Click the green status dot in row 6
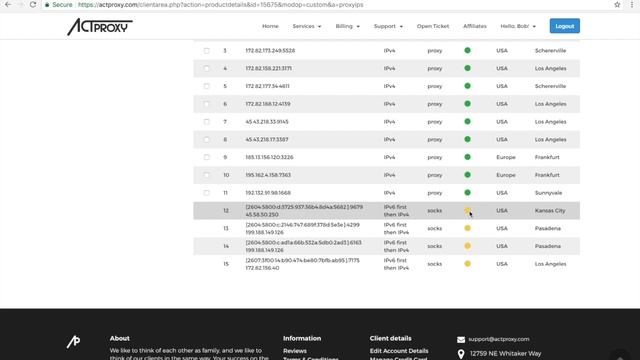This screenshot has height=360, width=640. click(x=467, y=104)
